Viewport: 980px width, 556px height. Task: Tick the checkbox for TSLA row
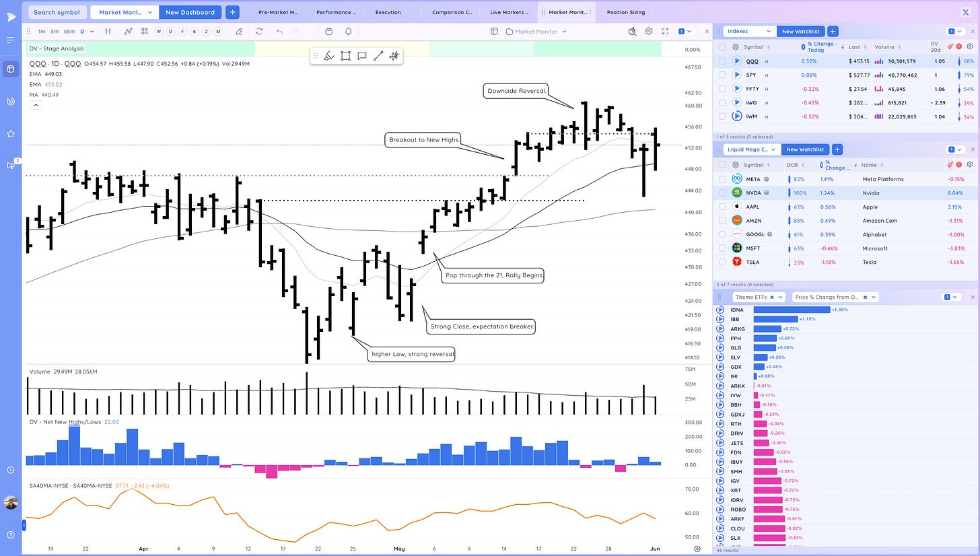point(722,262)
